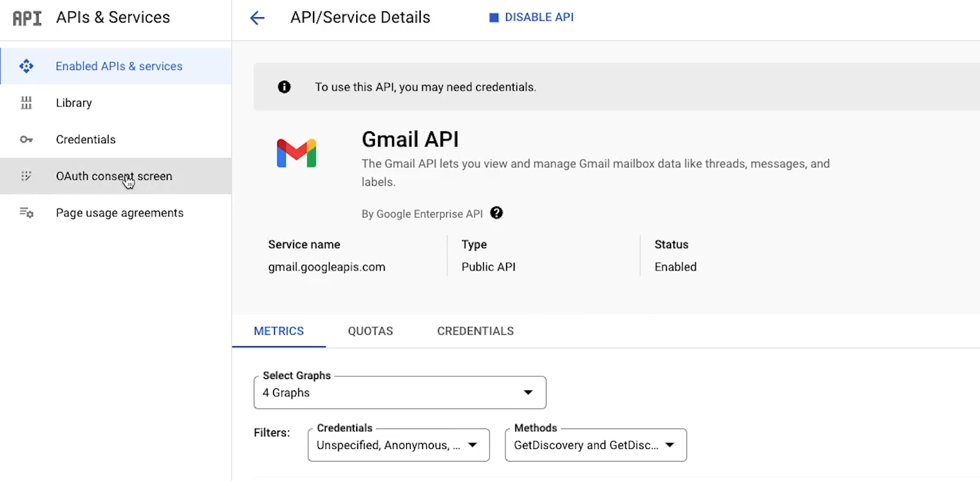
Task: Click DISABLE API button
Action: pos(531,18)
